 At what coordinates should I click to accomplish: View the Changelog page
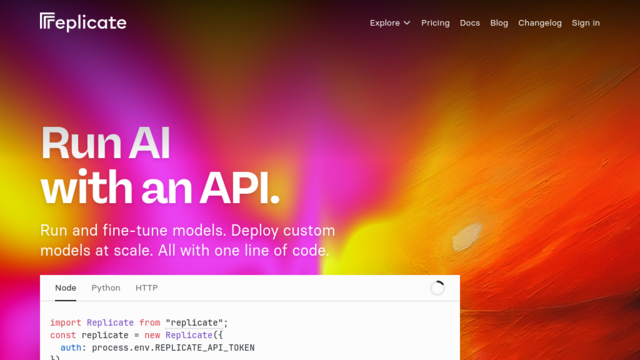[x=540, y=23]
